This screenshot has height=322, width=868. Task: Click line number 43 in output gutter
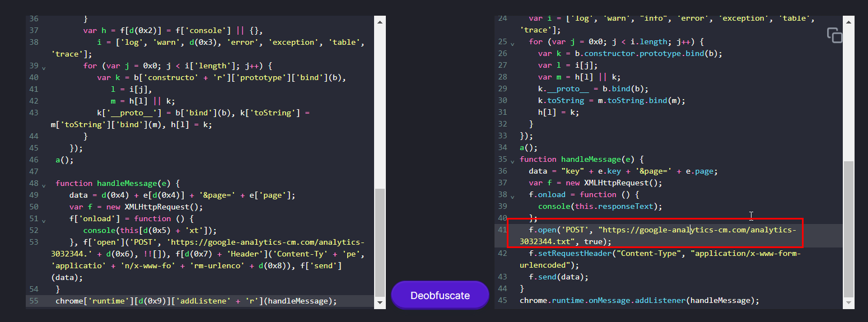pos(502,277)
